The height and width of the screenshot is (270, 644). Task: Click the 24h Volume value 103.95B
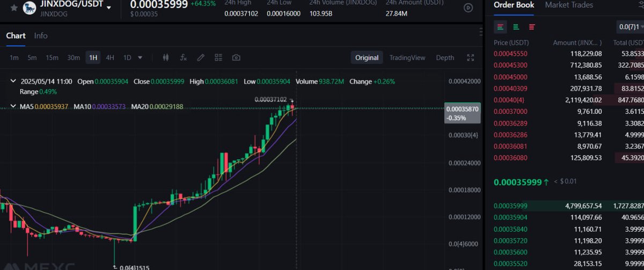pos(320,13)
